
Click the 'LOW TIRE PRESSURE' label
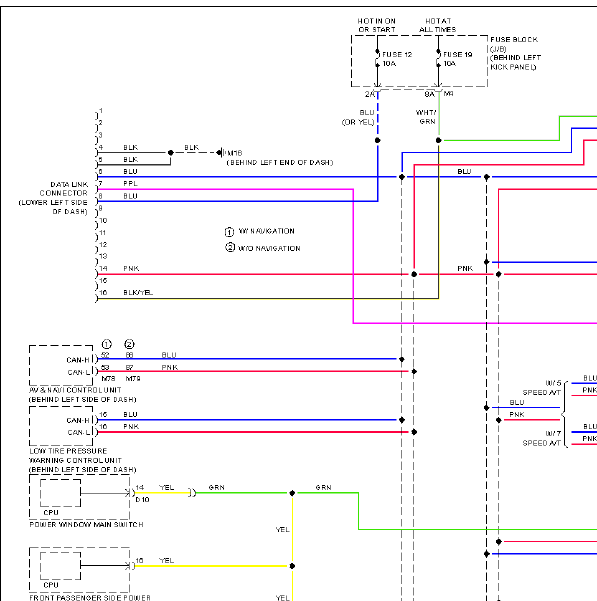68,451
